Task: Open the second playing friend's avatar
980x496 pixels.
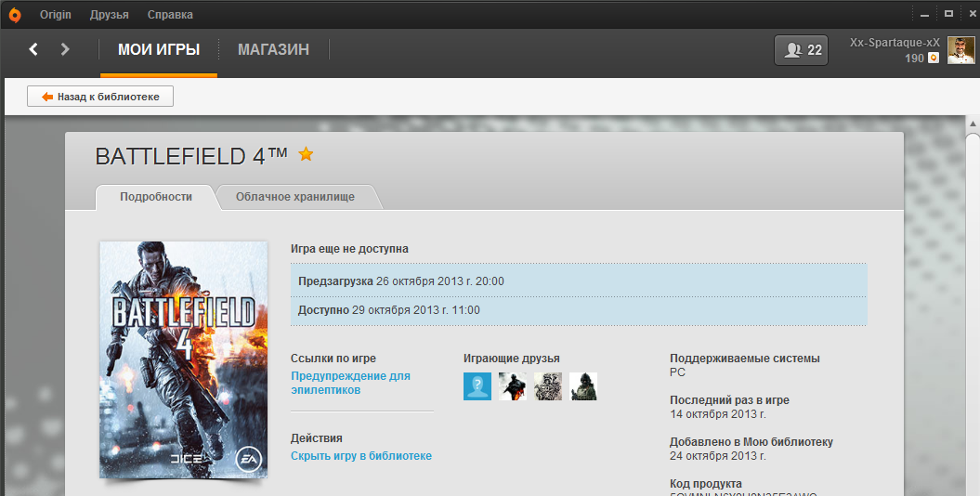Action: click(x=513, y=386)
